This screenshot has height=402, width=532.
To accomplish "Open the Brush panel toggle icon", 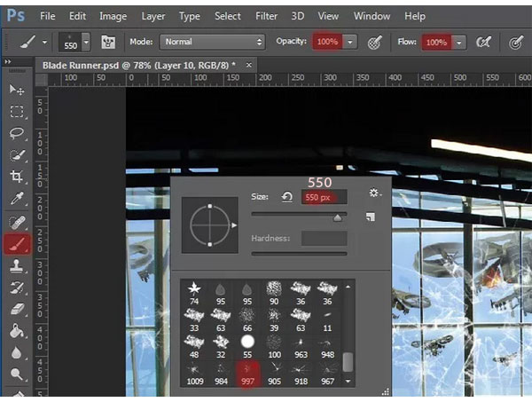I will [x=108, y=42].
